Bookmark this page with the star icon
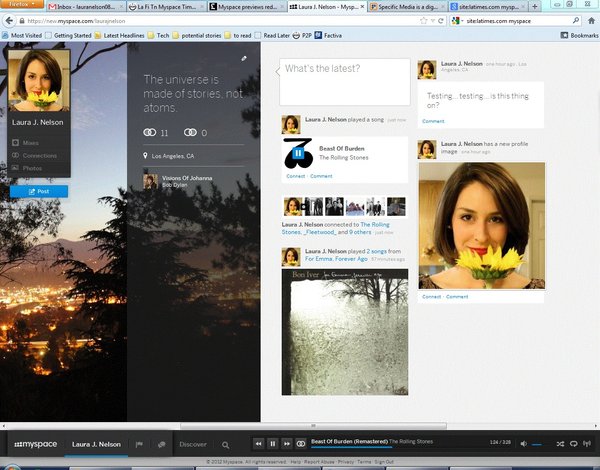This screenshot has width=600, height=470. [424, 21]
